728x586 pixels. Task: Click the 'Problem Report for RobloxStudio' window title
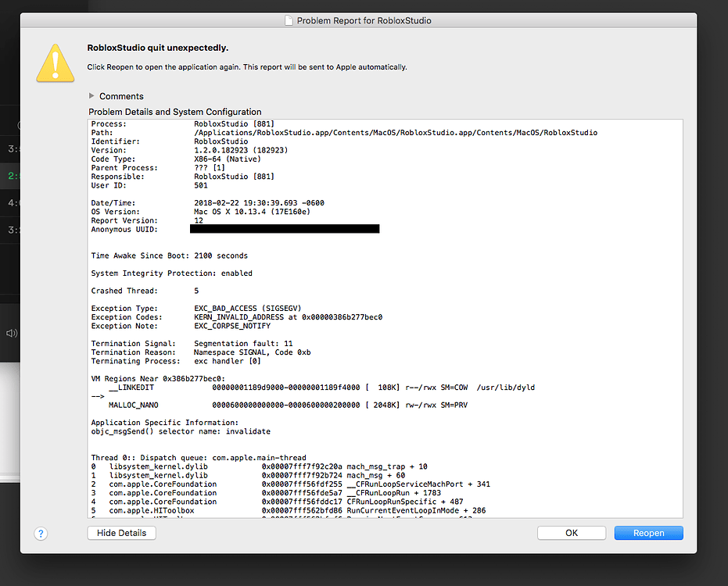[364, 21]
